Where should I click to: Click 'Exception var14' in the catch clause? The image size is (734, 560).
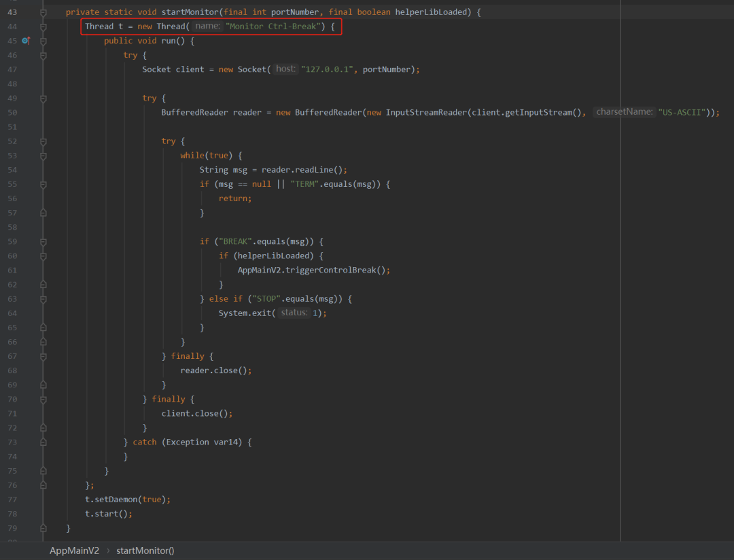(x=202, y=442)
